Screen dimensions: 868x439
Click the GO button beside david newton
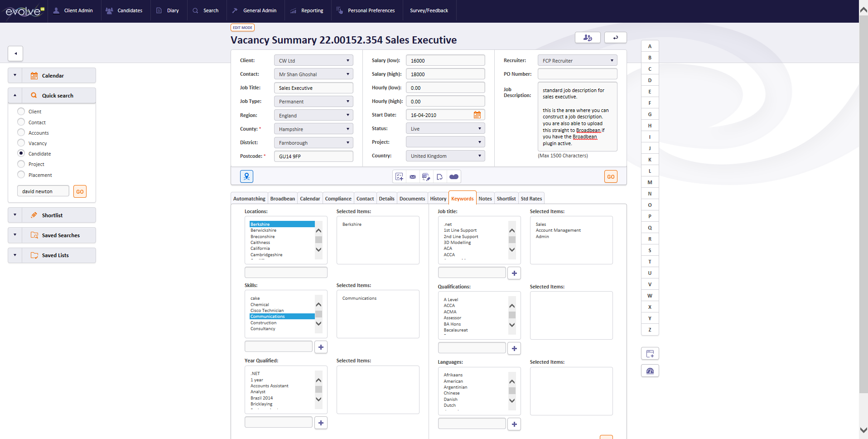(80, 191)
